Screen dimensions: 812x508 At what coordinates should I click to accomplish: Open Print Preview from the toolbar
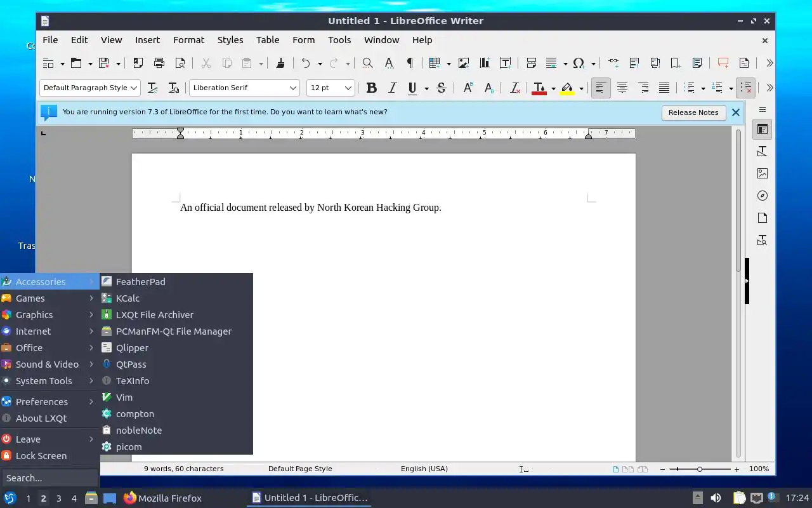(180, 63)
